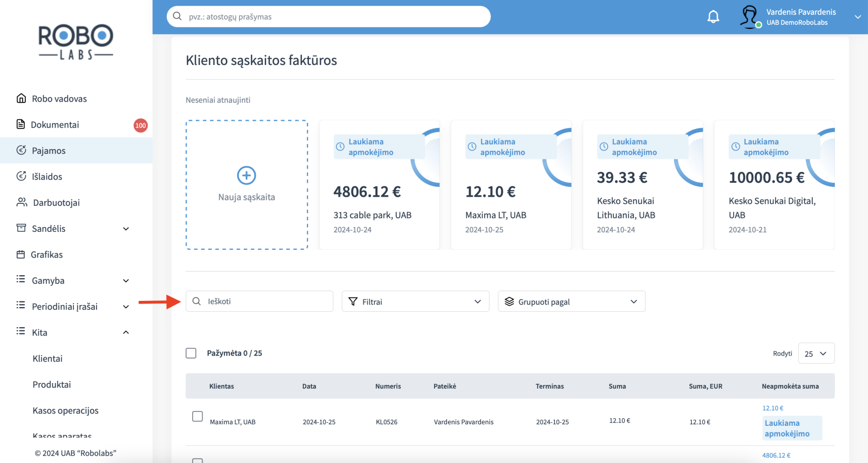Click the Periodiniai įrašai list icon
Viewport: 868px width, 463px height.
pos(21,305)
